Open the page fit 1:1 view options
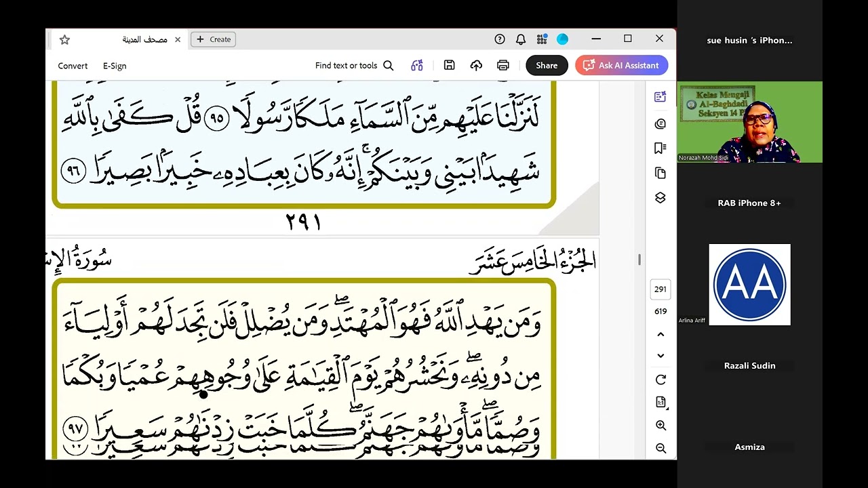The width and height of the screenshot is (868, 488). point(660,403)
